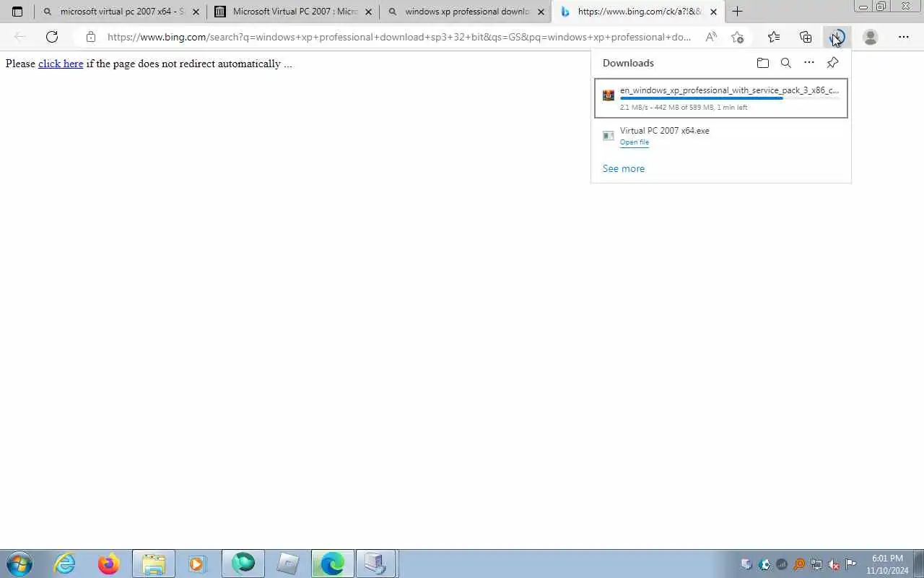Open Settings and more menu
The image size is (924, 578).
904,37
